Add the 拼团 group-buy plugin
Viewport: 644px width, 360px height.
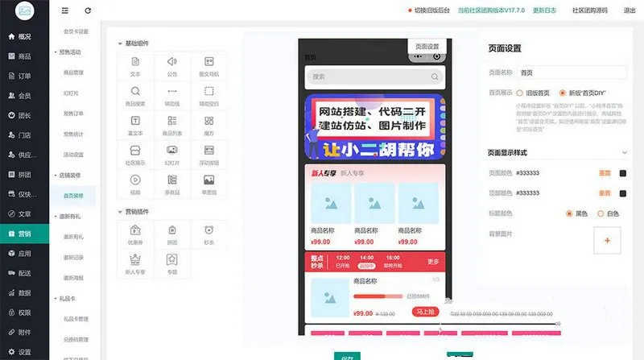[x=172, y=235]
